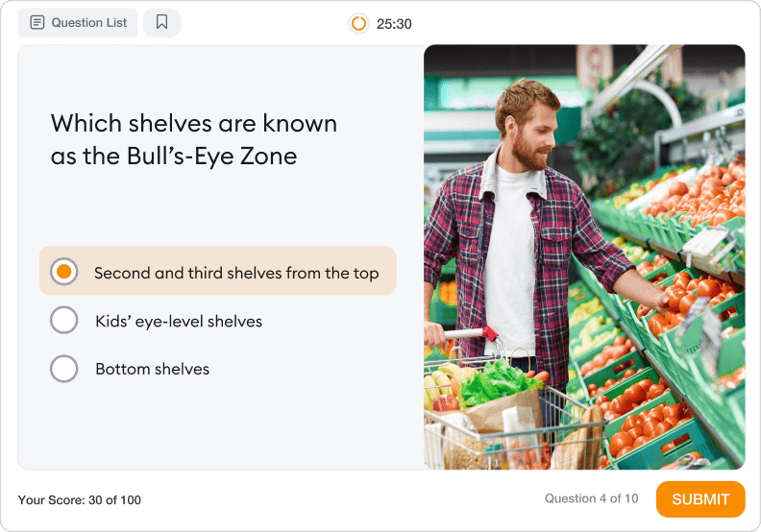This screenshot has height=532, width=761.
Task: Open the Question List text label
Action: (88, 22)
